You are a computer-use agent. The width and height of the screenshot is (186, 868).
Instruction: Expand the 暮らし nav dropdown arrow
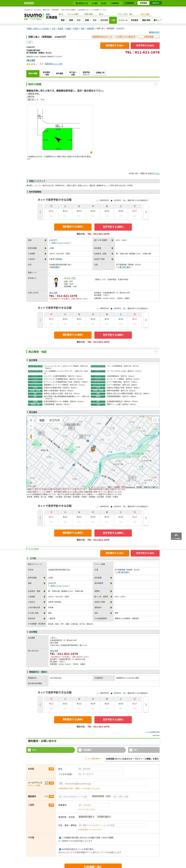click(161, 20)
